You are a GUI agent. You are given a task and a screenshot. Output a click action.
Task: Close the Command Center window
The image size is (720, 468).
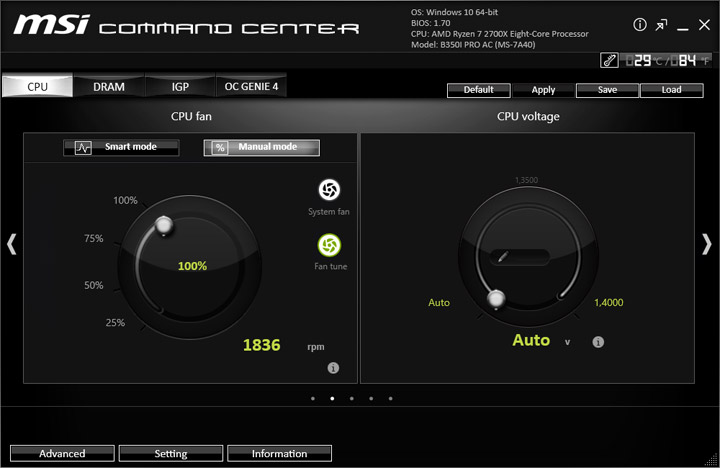point(704,25)
